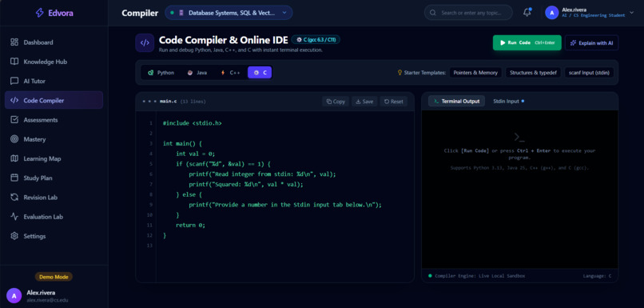Click the scanf if-statement line
The image size is (644, 308).
(224, 164)
